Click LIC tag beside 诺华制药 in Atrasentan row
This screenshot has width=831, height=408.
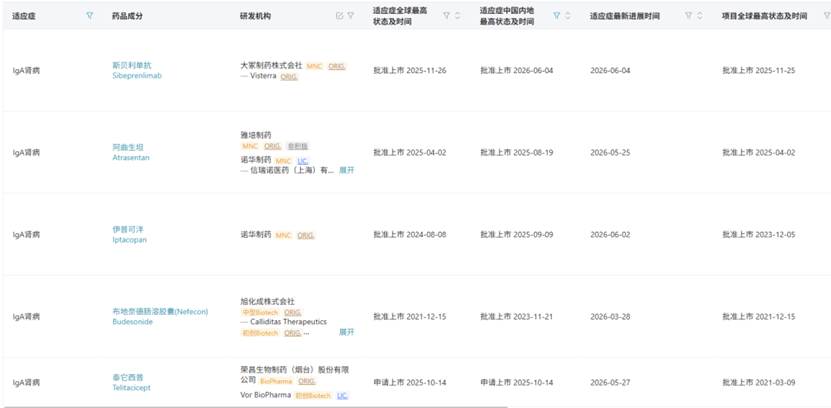pyautogui.click(x=303, y=161)
